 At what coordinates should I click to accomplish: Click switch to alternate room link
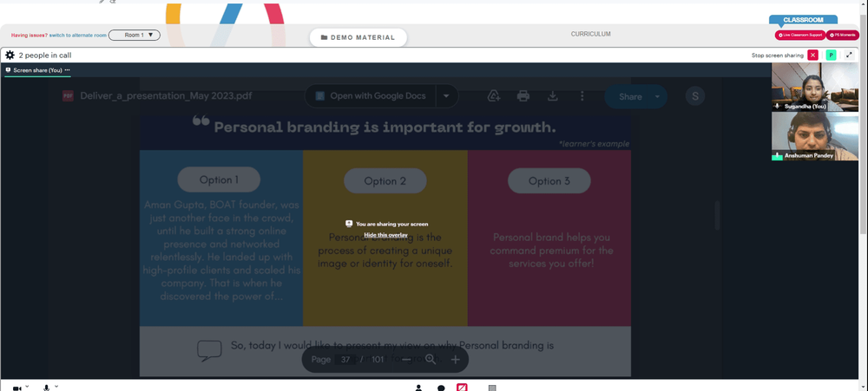(77, 36)
